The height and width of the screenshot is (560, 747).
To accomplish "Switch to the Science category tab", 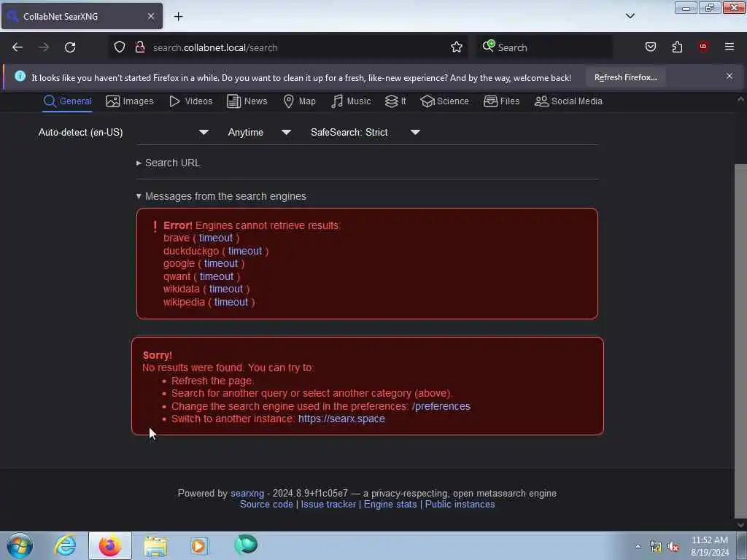I will 444,101.
